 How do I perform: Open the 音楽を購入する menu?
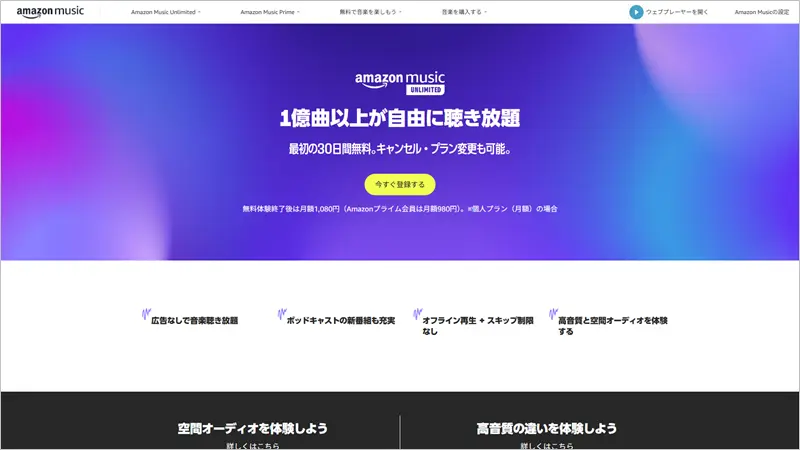point(464,12)
